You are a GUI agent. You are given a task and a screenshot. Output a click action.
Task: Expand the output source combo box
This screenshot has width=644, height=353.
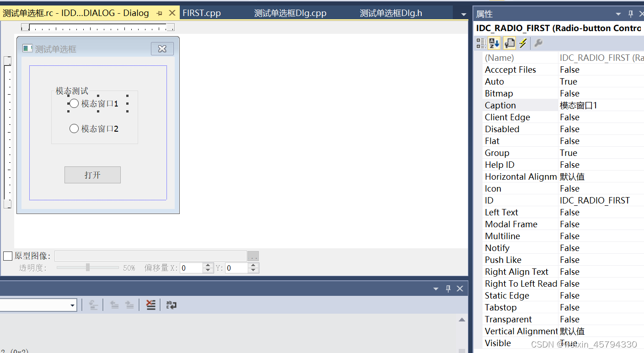73,305
